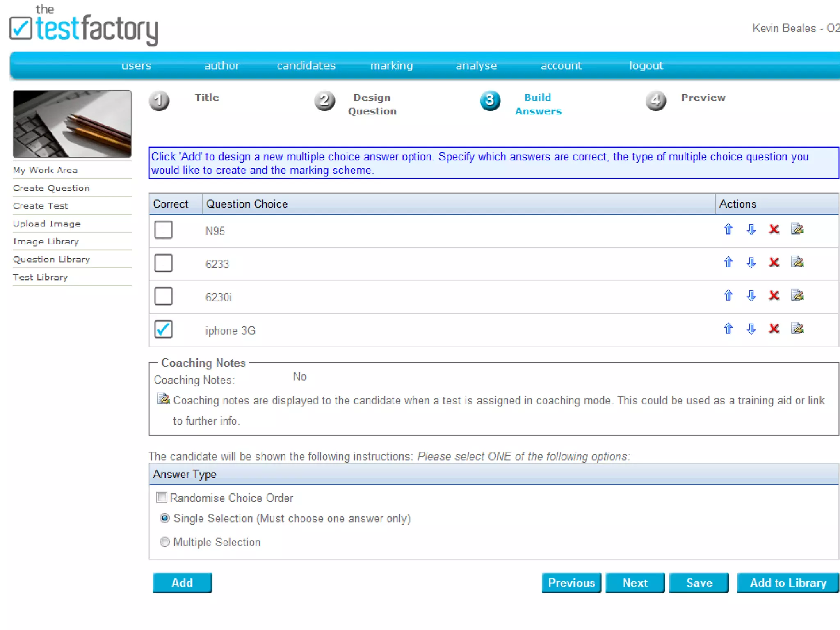Click the Previous button
This screenshot has height=630, width=840.
pyautogui.click(x=571, y=583)
